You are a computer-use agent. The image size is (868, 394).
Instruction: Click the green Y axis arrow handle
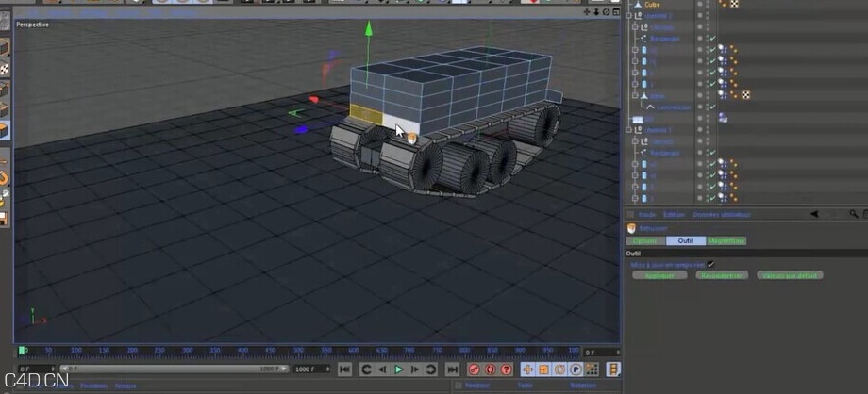coord(369,29)
